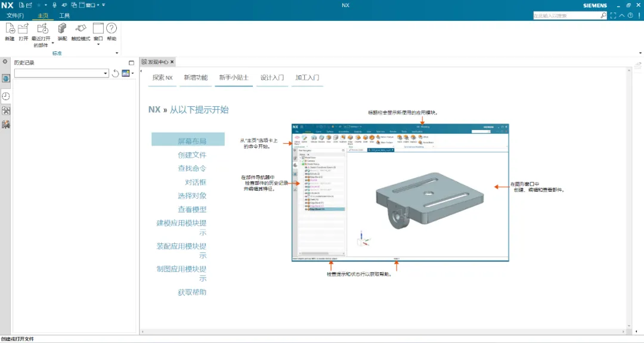Open the History clock resource tab
Screen dimensions: 644x343
[x=6, y=96]
